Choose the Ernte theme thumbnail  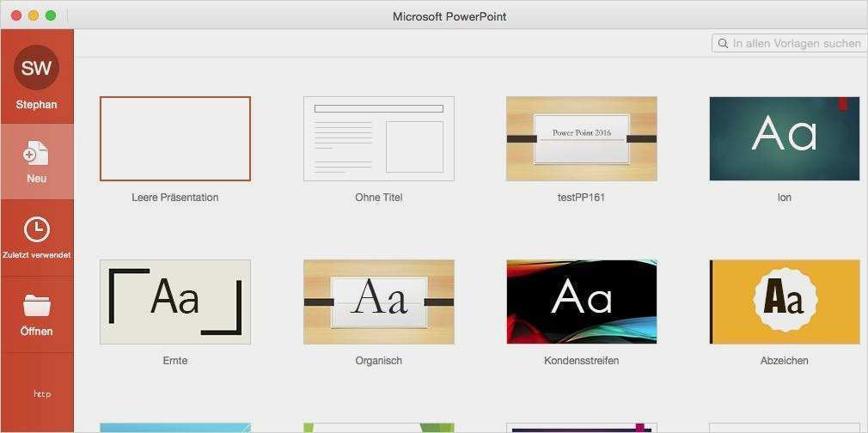tap(174, 302)
